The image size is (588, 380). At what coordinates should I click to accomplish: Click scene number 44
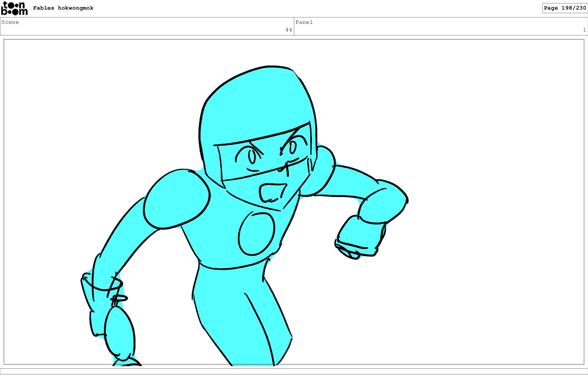(288, 30)
